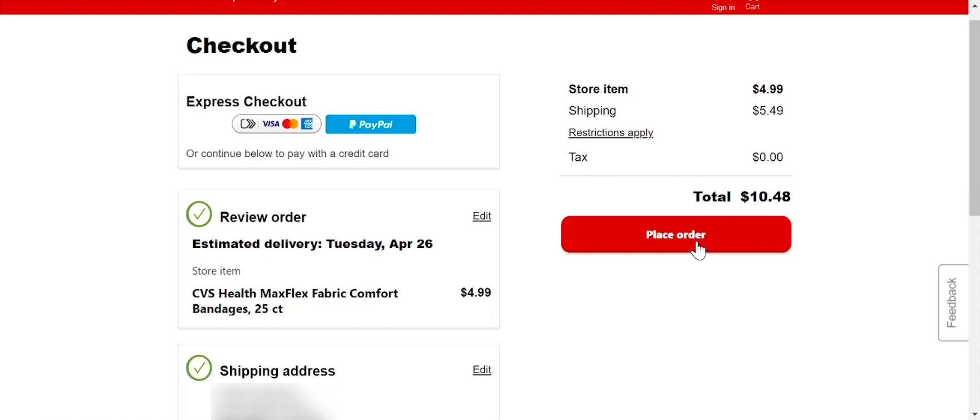Click the American Express card icon
Viewport: 980px width, 420px height.
[307, 123]
